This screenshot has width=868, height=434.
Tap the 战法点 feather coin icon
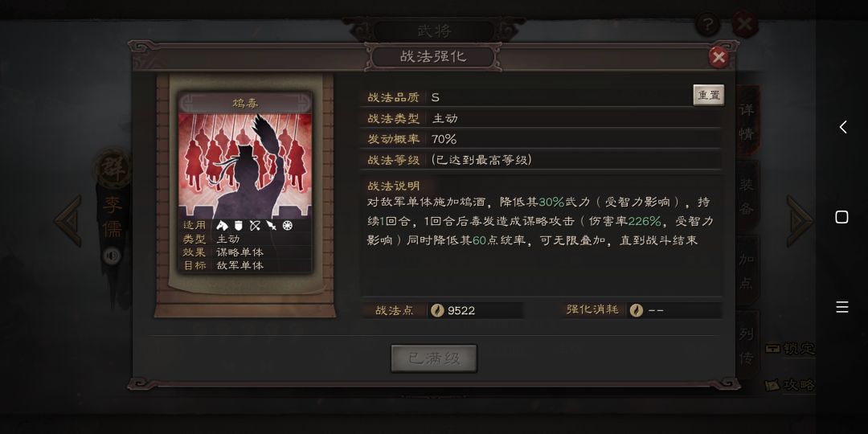(x=436, y=310)
